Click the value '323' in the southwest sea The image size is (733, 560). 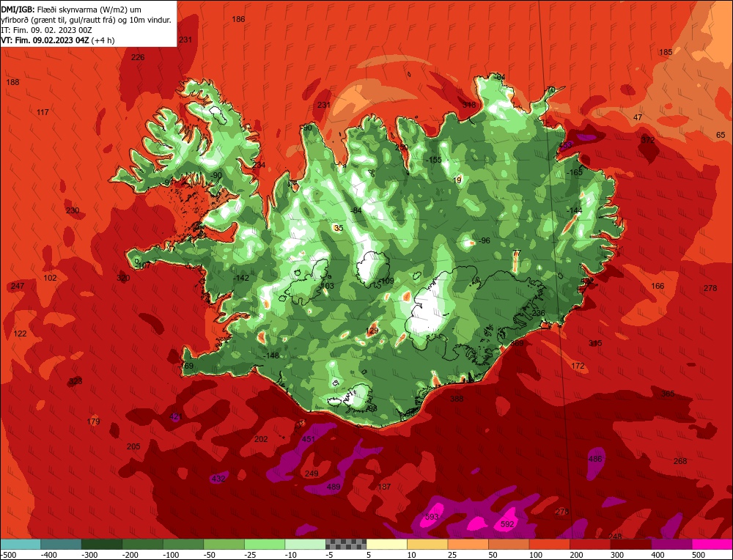tap(75, 381)
